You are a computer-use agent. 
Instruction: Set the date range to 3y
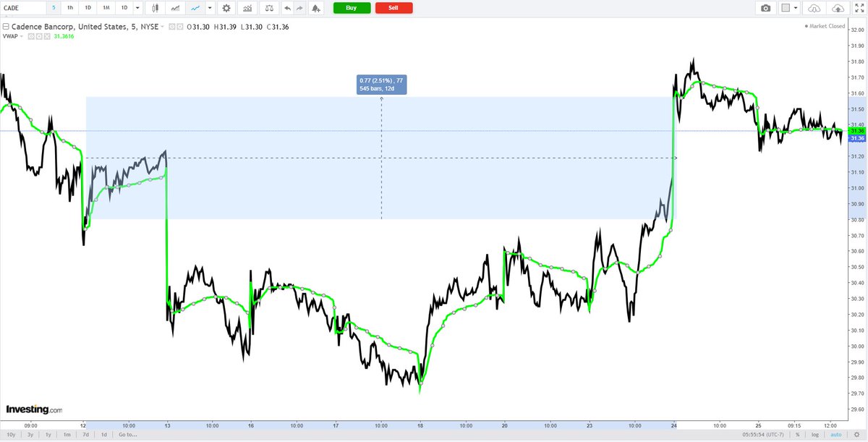[30, 434]
